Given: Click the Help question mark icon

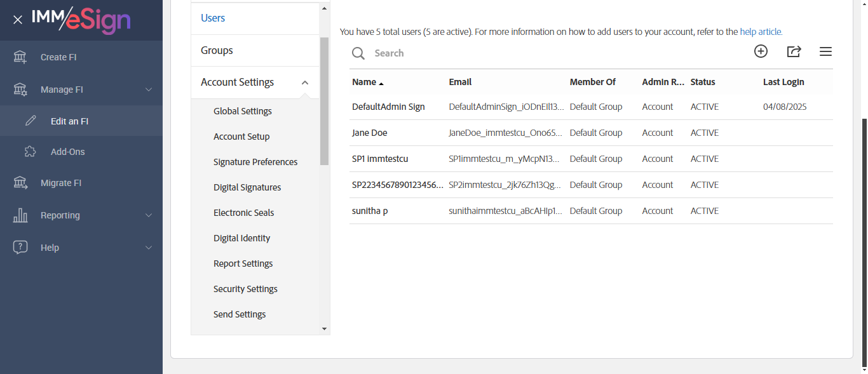Looking at the screenshot, I should point(20,248).
